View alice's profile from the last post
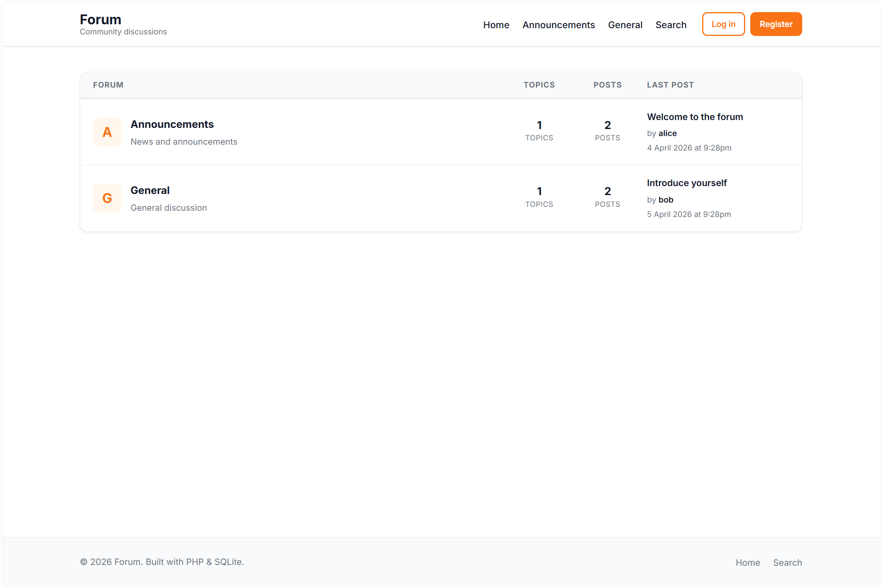 [x=667, y=133]
